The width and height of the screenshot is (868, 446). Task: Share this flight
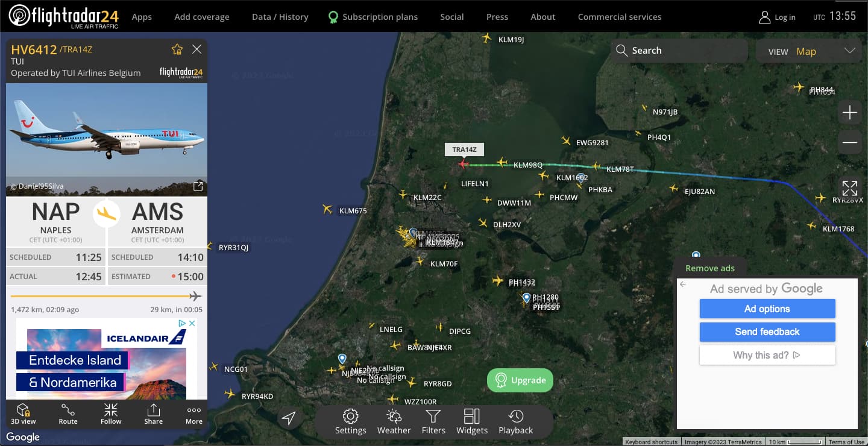coord(153,414)
